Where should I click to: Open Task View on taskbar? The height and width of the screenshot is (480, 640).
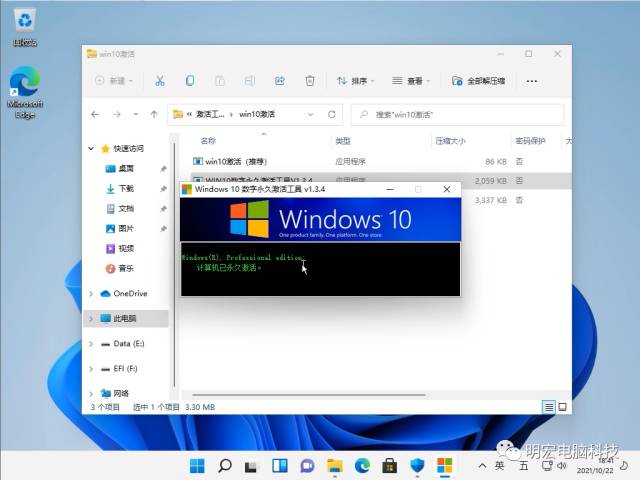pos(252,466)
